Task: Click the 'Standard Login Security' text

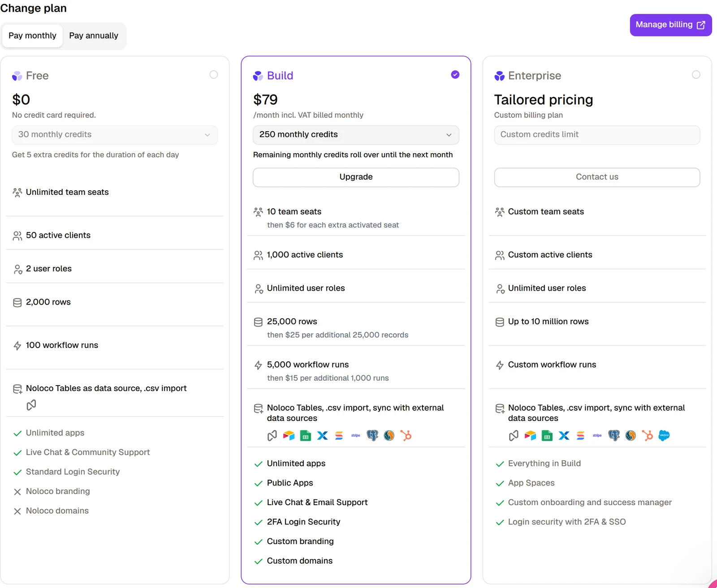Action: (73, 472)
